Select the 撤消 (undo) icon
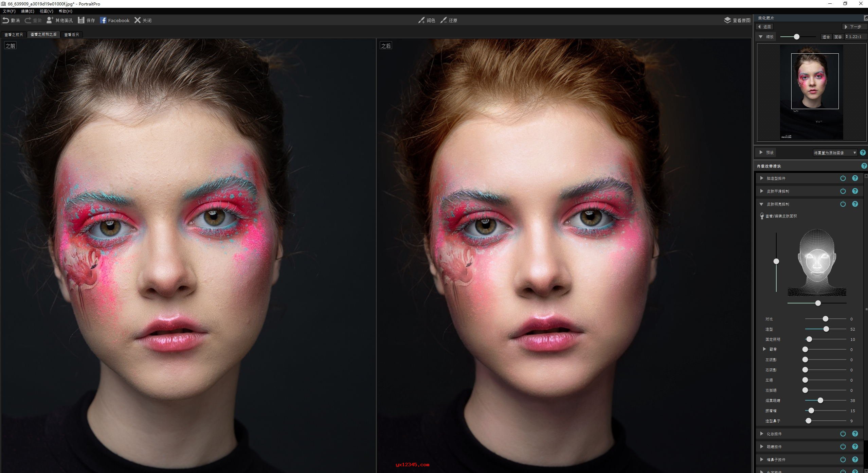868x473 pixels. click(x=6, y=20)
